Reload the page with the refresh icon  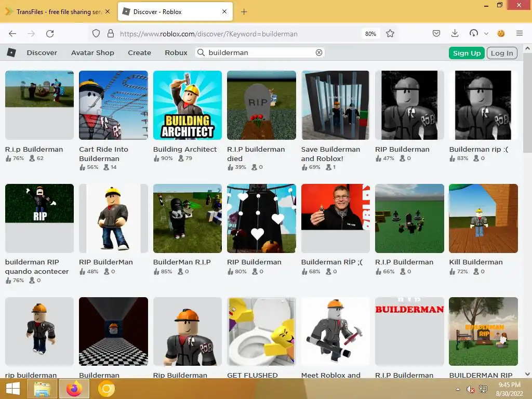50,34
